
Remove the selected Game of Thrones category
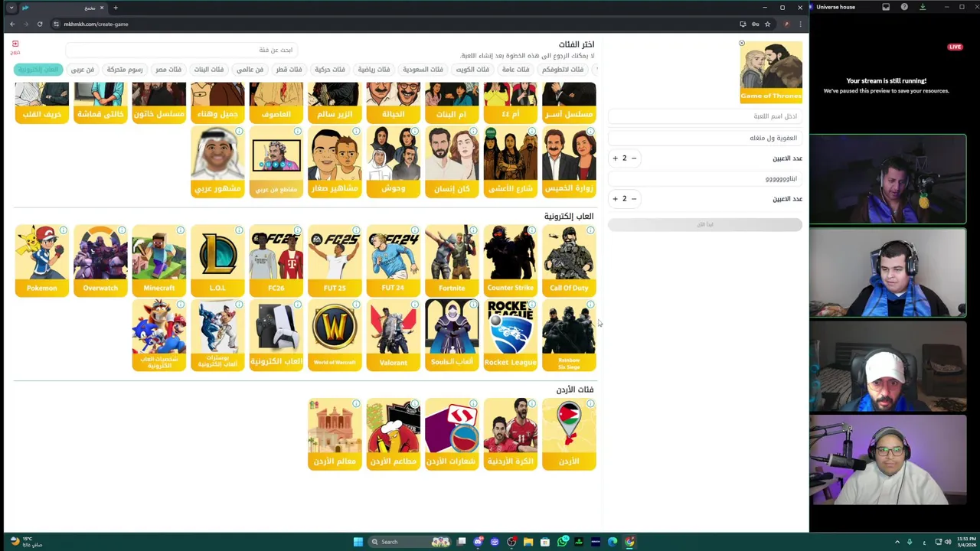click(741, 43)
